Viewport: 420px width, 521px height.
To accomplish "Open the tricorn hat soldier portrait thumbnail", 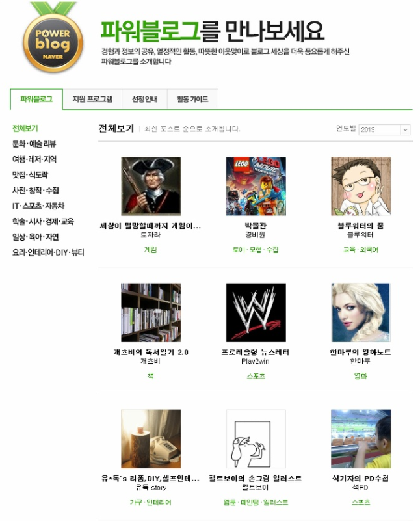I will [151, 186].
